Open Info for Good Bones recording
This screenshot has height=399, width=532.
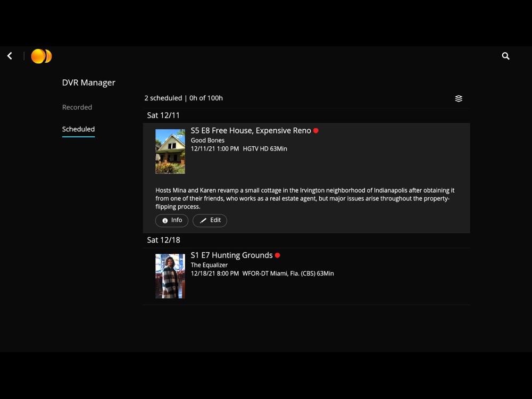click(x=172, y=221)
